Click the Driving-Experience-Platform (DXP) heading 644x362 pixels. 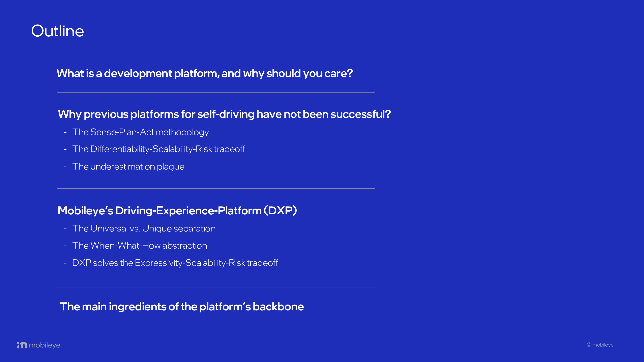[177, 210]
